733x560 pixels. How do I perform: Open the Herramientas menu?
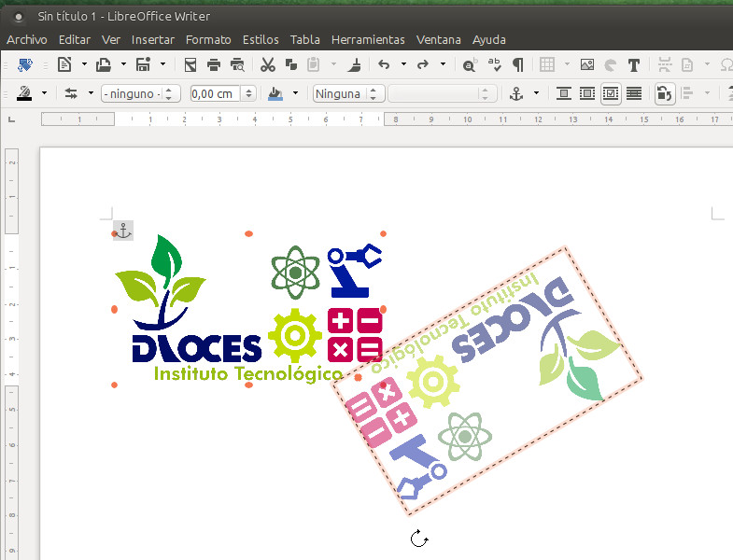tap(368, 40)
